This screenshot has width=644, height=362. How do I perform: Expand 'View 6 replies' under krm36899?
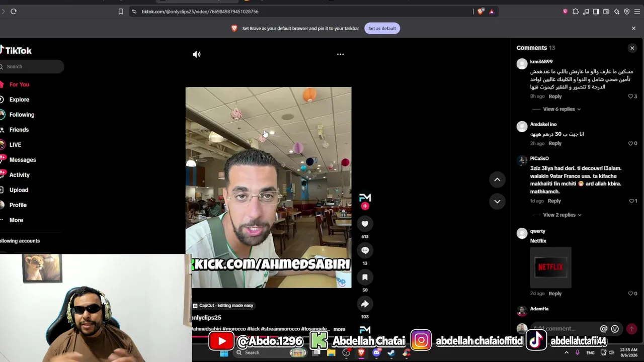[561, 109]
